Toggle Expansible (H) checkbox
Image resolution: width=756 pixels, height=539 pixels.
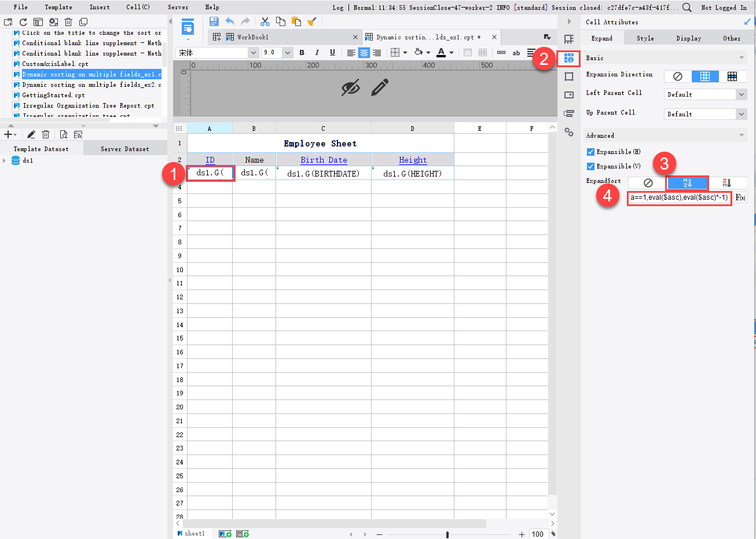coord(590,152)
